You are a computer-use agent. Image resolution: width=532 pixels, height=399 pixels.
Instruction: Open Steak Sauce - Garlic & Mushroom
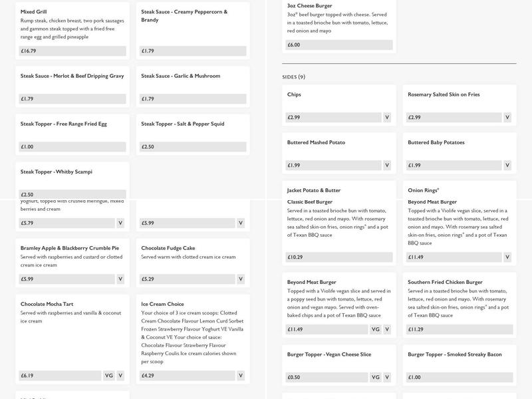pyautogui.click(x=180, y=76)
